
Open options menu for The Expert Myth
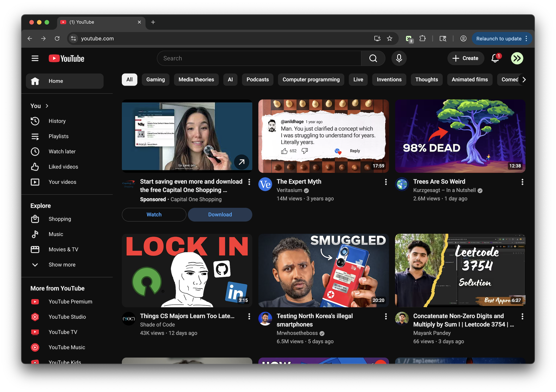386,182
